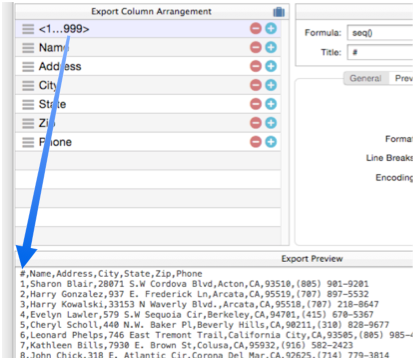Select the Leonard Phelps preview line
This screenshot has height=360, width=415.
pyautogui.click(x=216, y=335)
